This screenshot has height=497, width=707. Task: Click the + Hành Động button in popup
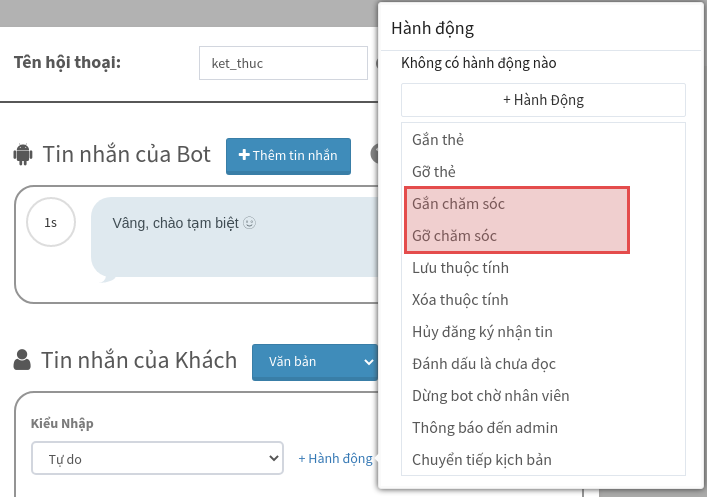(543, 100)
